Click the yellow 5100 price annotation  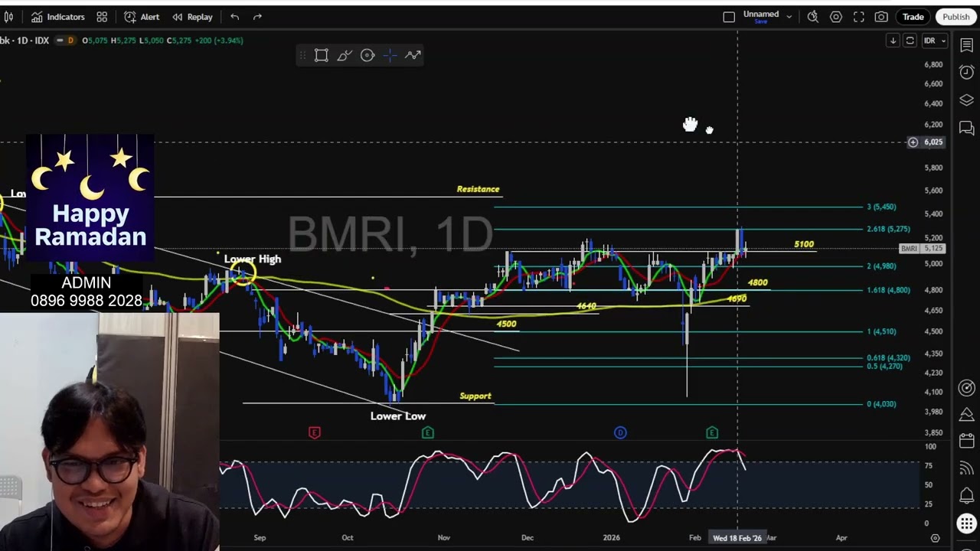804,244
